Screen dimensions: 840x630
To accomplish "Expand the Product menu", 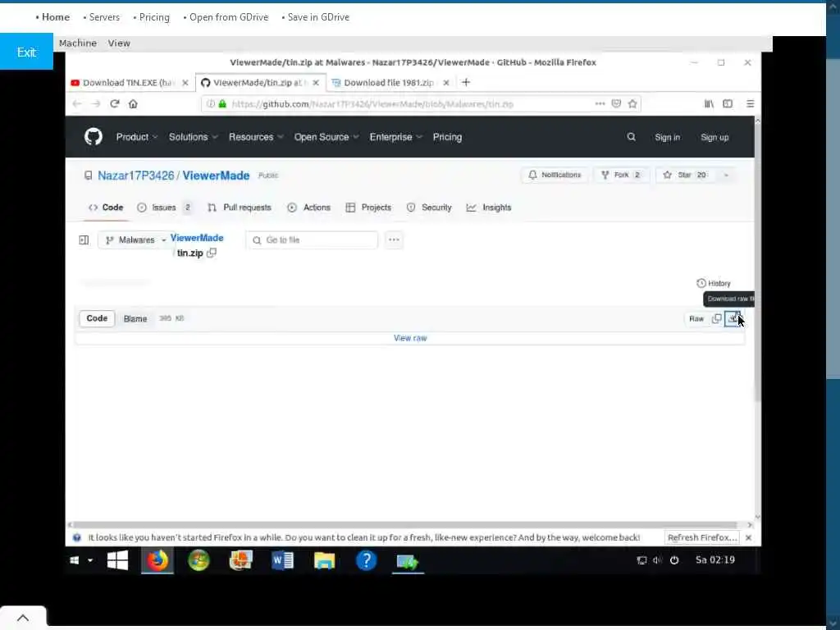I will click(137, 137).
